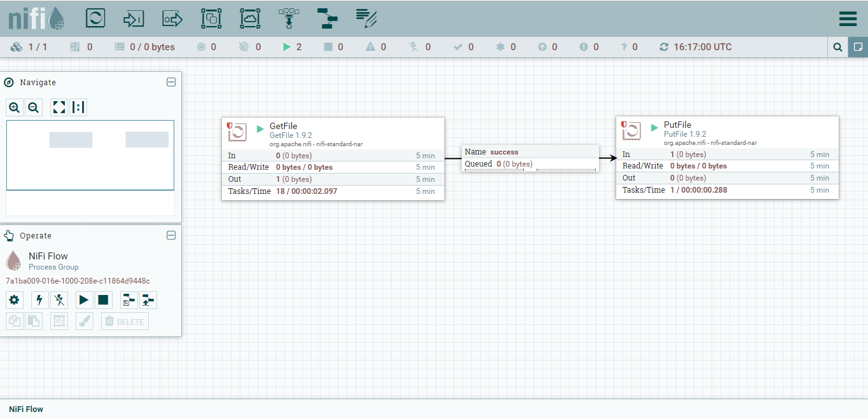Click the Template toolbar icon
This screenshot has width=868, height=419.
pyautogui.click(x=327, y=18)
